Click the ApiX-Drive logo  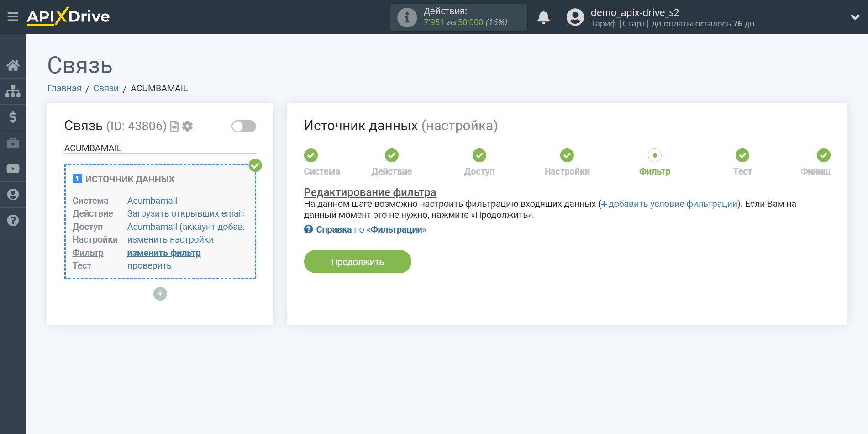point(68,16)
